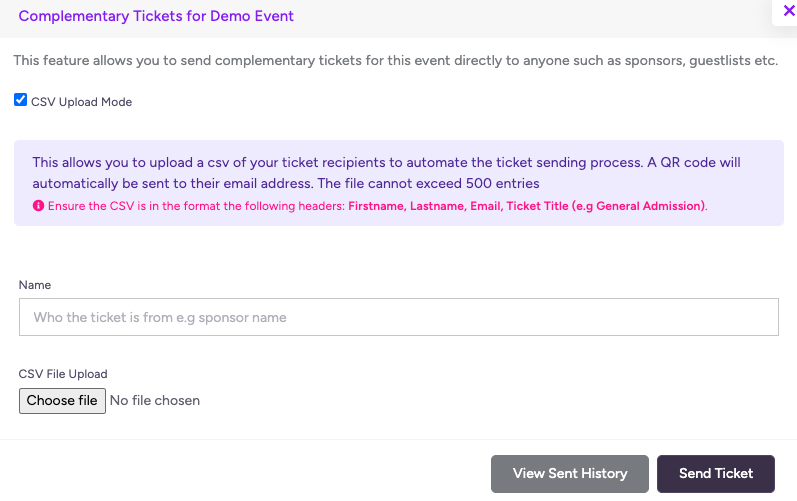Send the ticket with Send Ticket button
The width and height of the screenshot is (797, 501).
click(716, 474)
